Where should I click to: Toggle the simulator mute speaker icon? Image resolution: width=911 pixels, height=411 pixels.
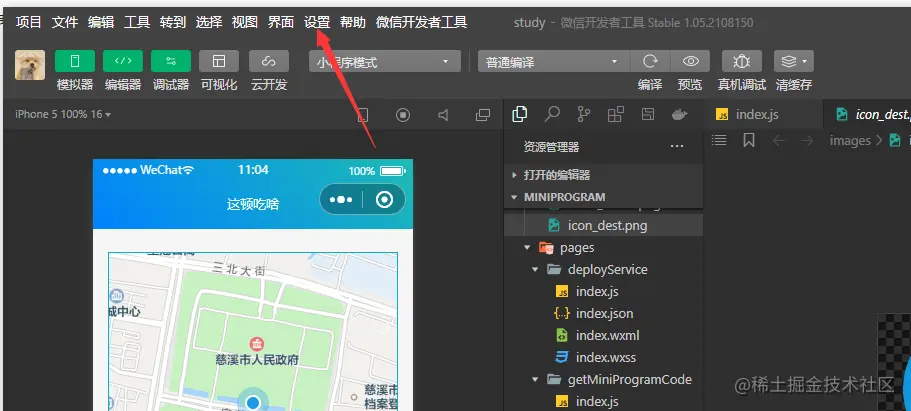coord(443,115)
